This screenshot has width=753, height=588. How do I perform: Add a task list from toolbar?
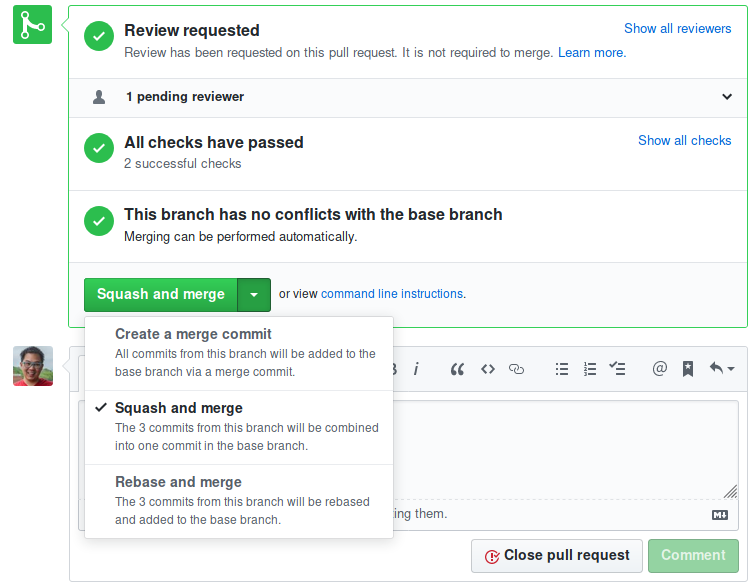(x=618, y=369)
